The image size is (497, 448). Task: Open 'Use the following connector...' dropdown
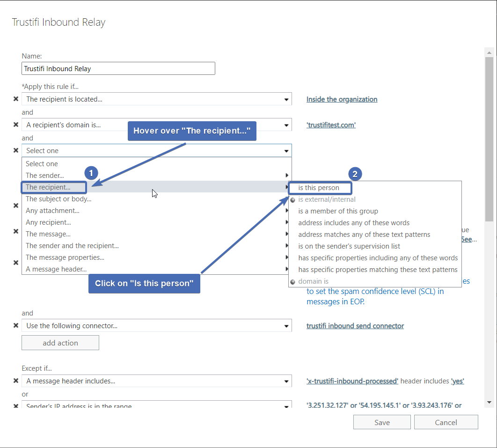pyautogui.click(x=157, y=326)
